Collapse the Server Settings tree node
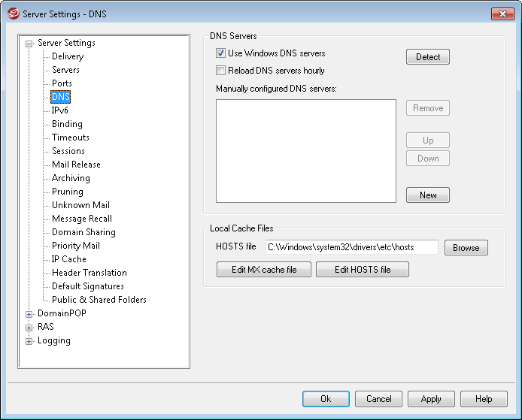The image size is (522, 420). point(29,44)
